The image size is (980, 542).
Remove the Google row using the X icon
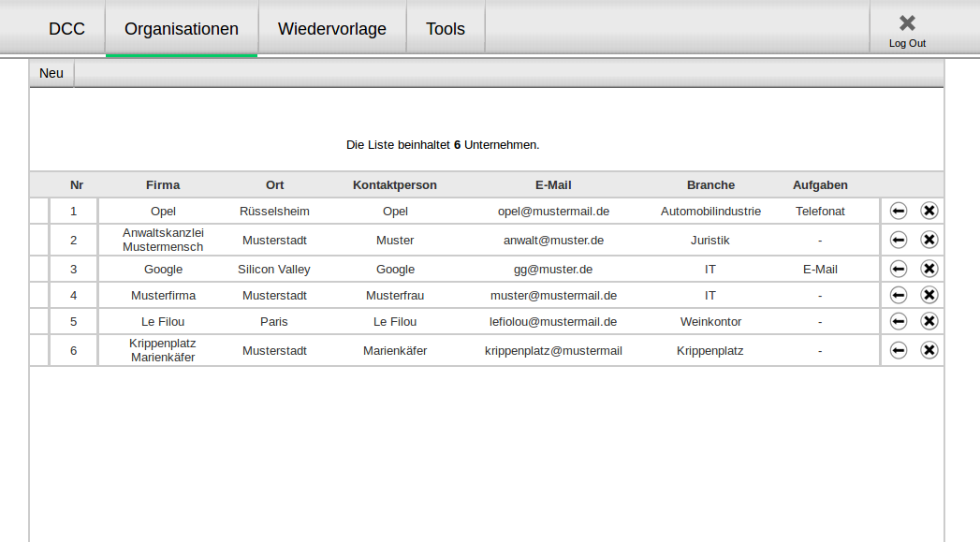929,269
